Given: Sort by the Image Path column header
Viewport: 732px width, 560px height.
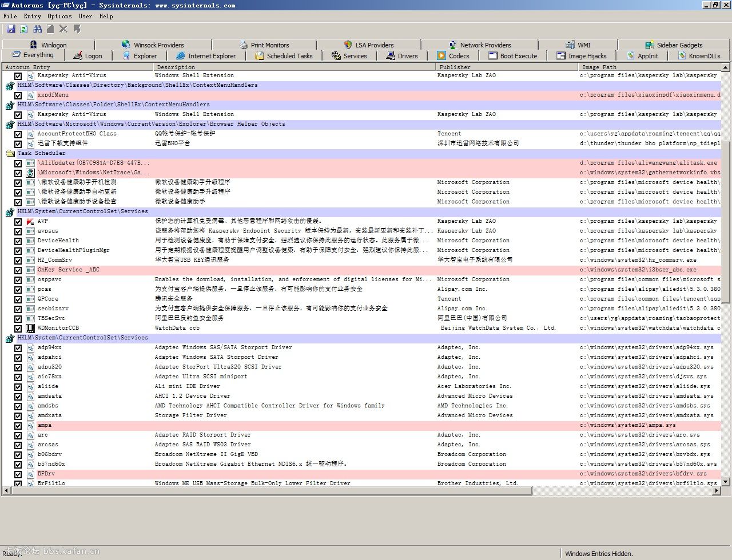Looking at the screenshot, I should tap(650, 67).
